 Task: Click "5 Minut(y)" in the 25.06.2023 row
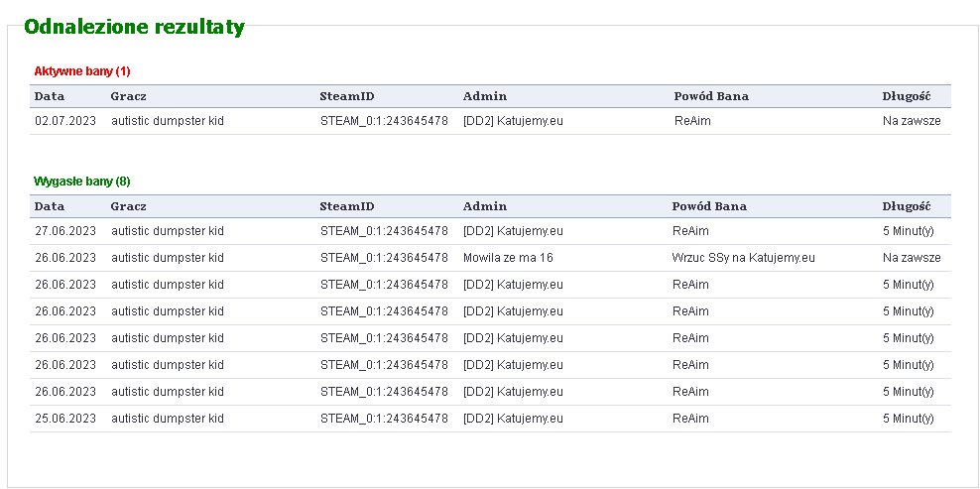click(909, 419)
